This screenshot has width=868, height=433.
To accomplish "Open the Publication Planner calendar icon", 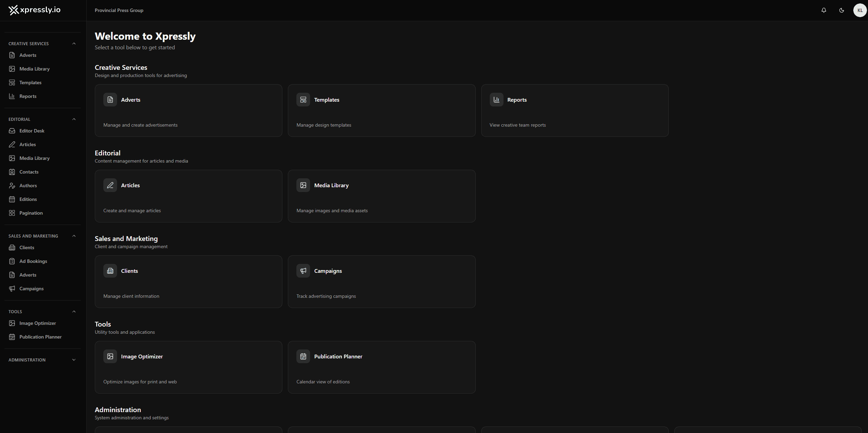I will click(x=303, y=356).
